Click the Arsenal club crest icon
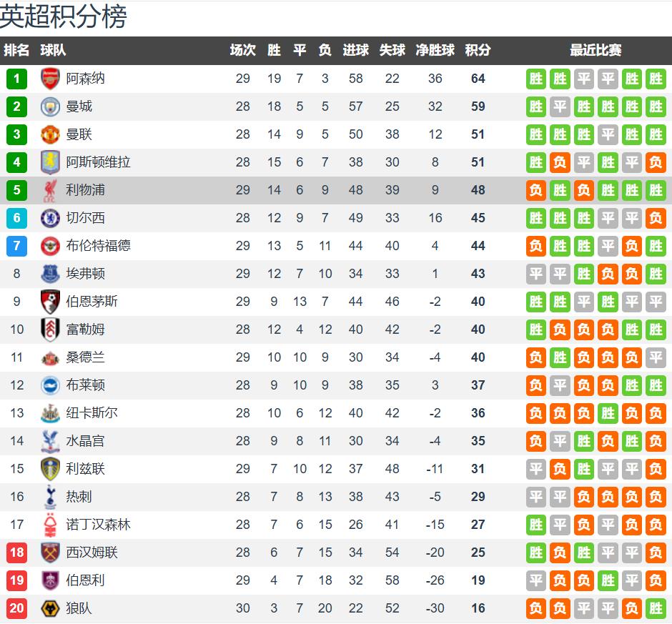The image size is (672, 624). 50,79
